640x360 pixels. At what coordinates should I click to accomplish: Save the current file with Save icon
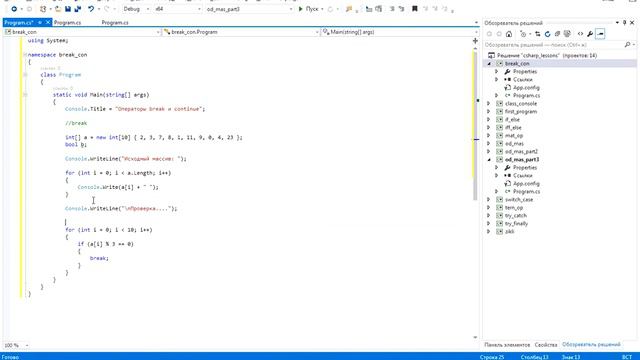coord(68,9)
